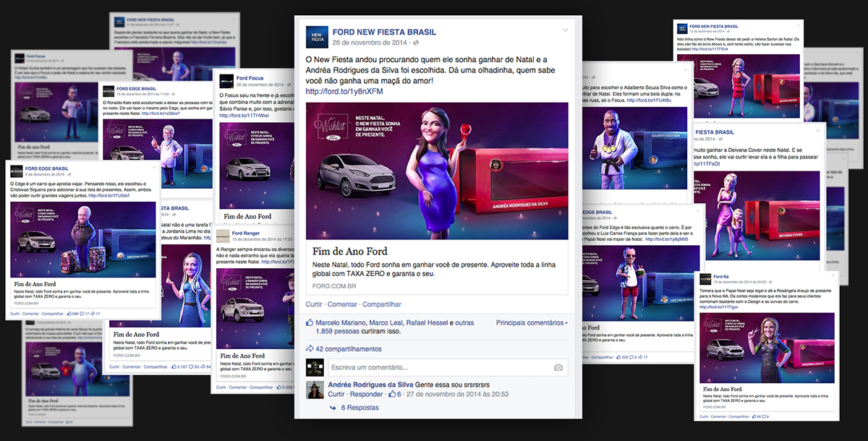Open Marcelo Mariano's profile from the likes line

341,322
